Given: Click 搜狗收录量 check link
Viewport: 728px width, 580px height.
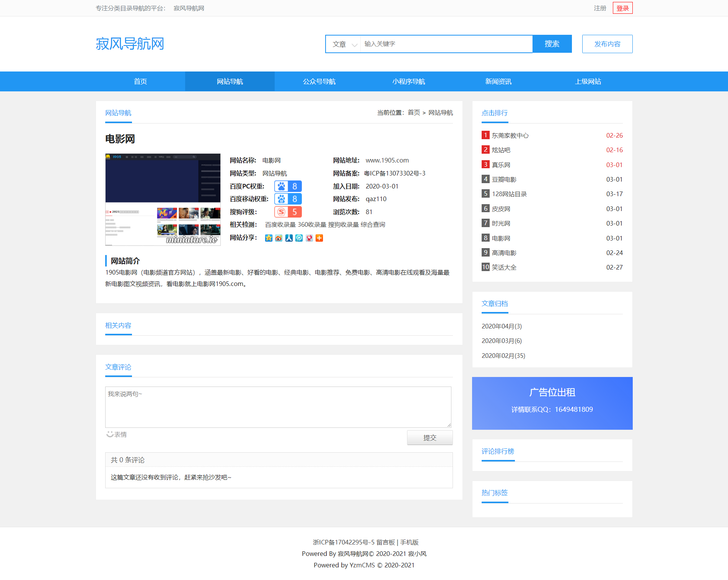Looking at the screenshot, I should 344,224.
